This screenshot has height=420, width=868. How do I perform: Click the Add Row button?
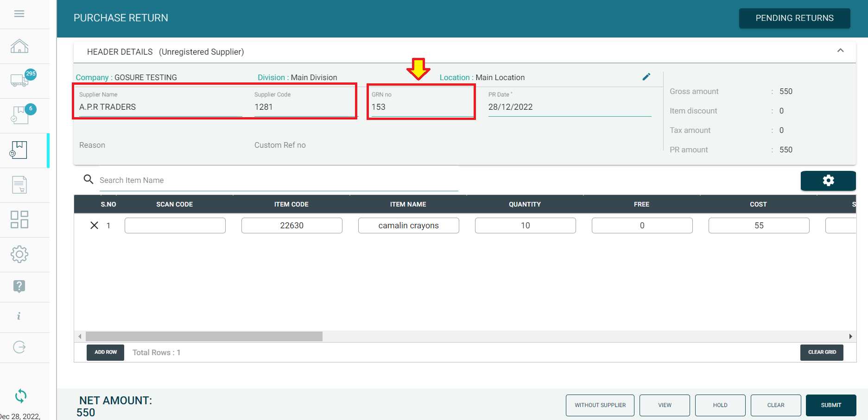(x=106, y=352)
